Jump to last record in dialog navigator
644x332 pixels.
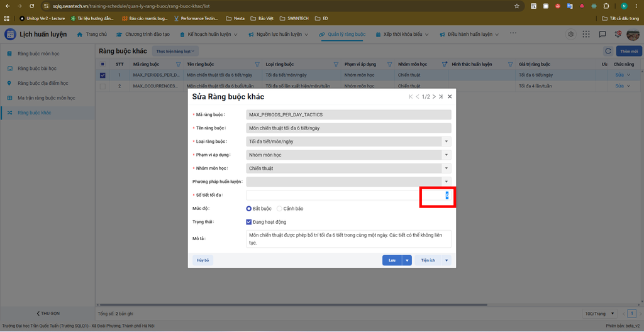441,97
